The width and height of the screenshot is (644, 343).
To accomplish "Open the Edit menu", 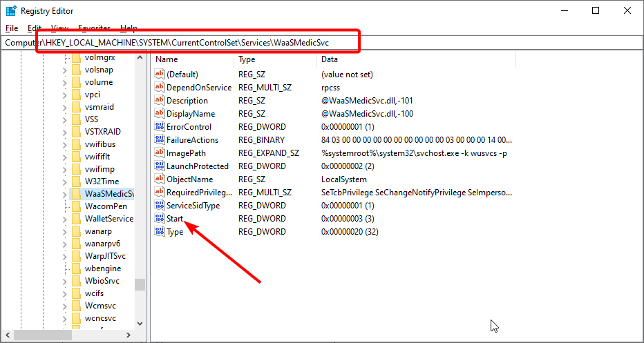I will point(35,28).
